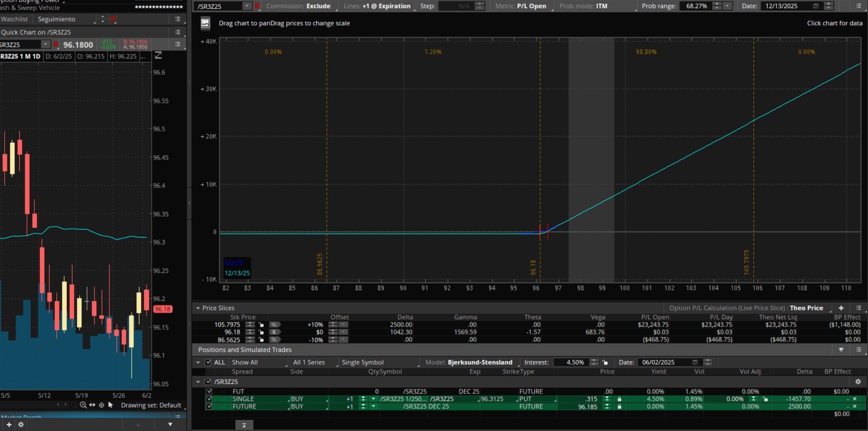Remove the SINGLE PUT simulated trade
868x431 pixels.
click(854, 399)
